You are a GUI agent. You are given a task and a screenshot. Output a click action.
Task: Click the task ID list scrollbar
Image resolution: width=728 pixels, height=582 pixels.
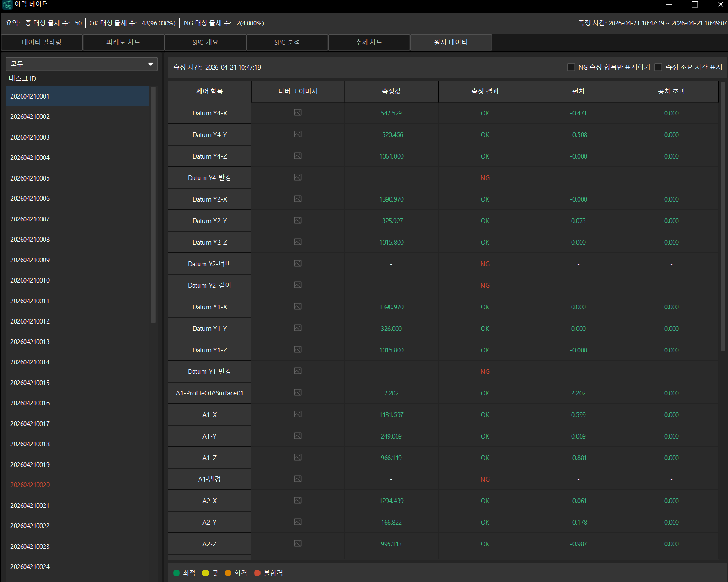point(153,205)
